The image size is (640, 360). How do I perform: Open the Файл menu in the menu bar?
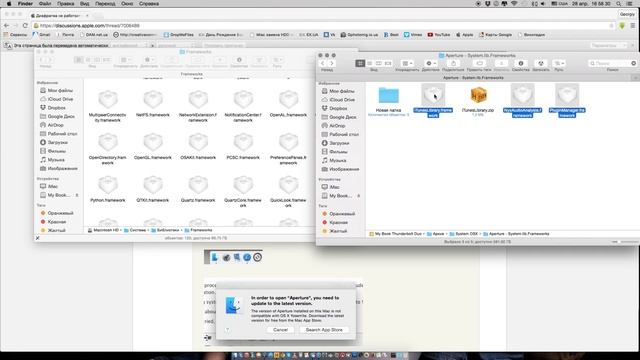pos(45,4)
